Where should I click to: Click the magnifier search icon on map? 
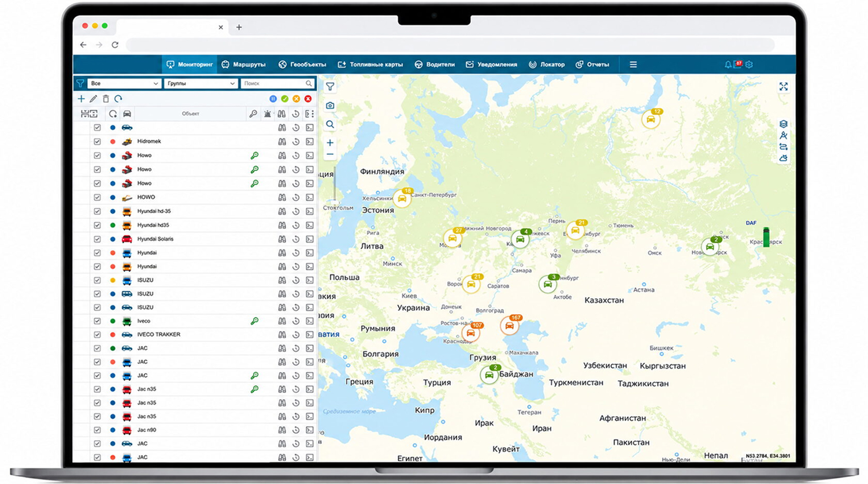(330, 124)
